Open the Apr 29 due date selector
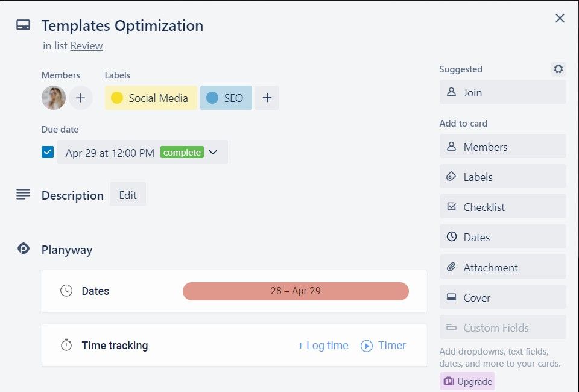Screen dimensions: 579x392 pos(110,153)
